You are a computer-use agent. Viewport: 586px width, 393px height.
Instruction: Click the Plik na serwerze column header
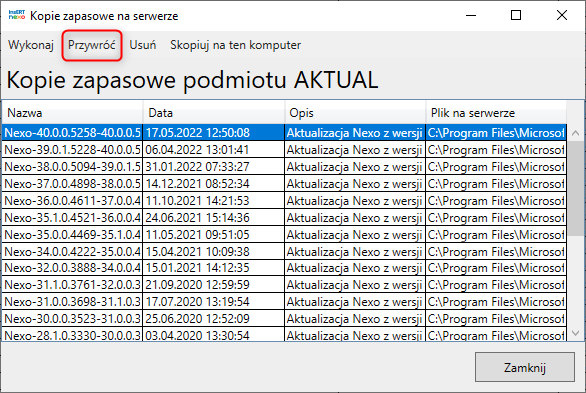pyautogui.click(x=496, y=113)
